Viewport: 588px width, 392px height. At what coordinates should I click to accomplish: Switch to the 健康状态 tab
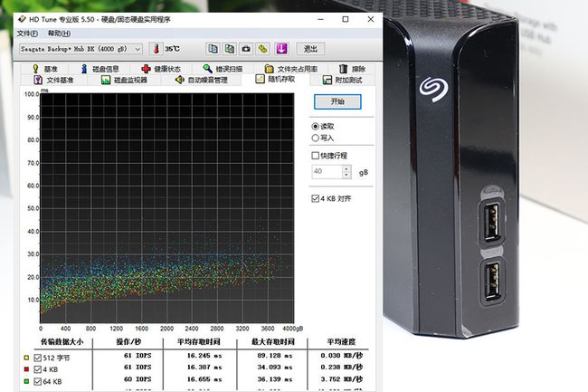(161, 69)
